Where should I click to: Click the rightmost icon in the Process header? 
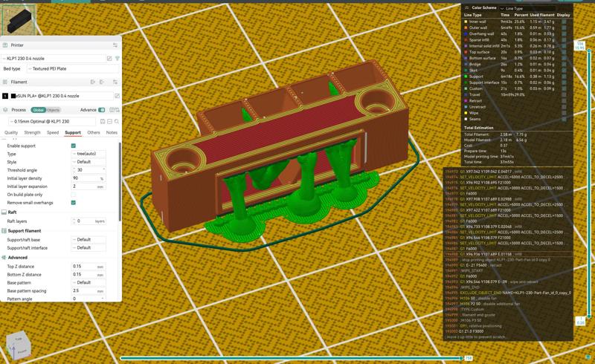(x=117, y=110)
